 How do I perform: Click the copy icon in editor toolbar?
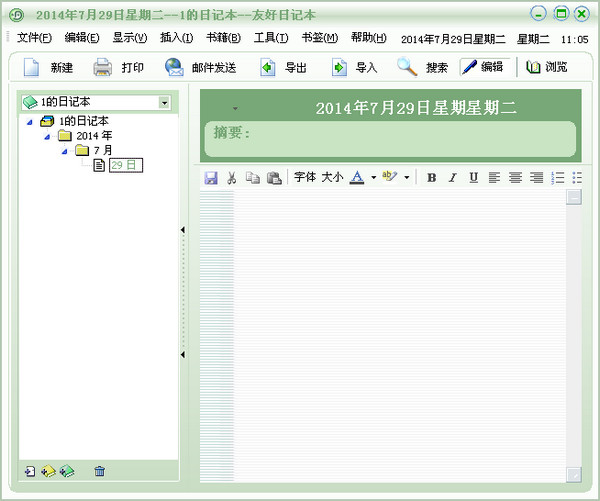[253, 178]
